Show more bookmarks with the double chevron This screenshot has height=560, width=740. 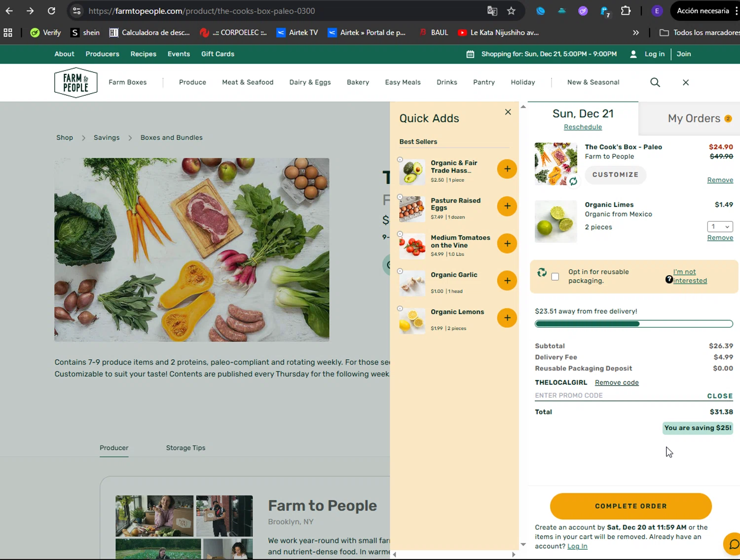tap(636, 33)
